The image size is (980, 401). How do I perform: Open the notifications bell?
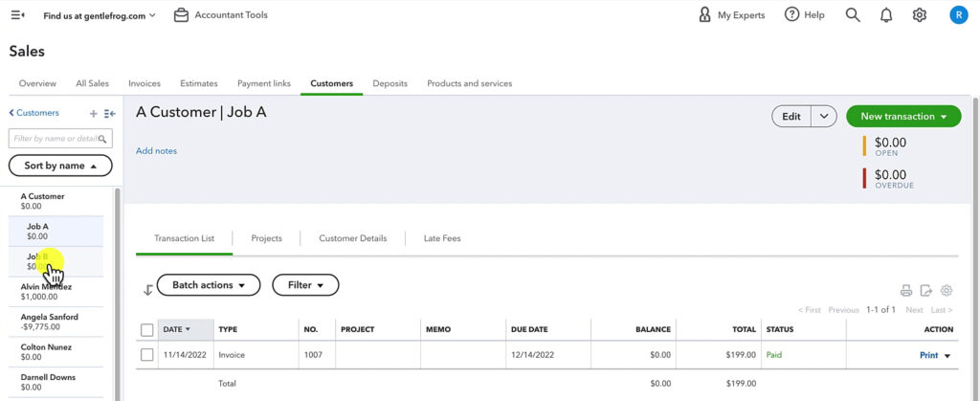click(x=886, y=15)
